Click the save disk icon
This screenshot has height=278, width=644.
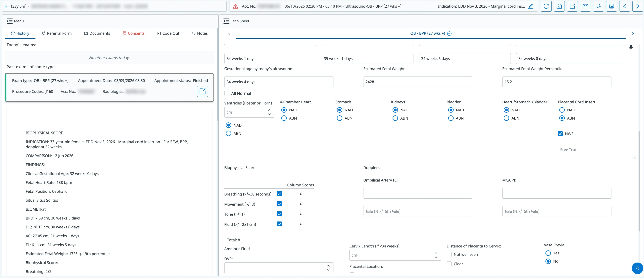tap(559, 6)
